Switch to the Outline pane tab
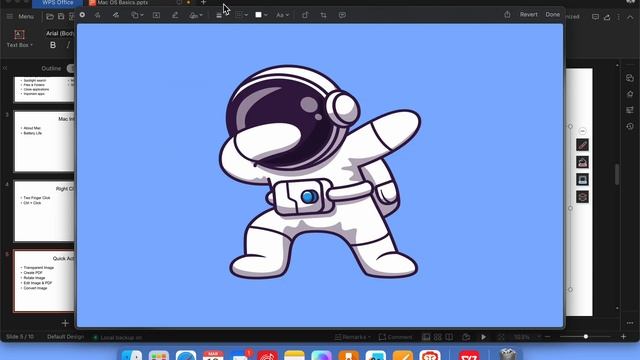The height and width of the screenshot is (360, 640). click(x=51, y=69)
